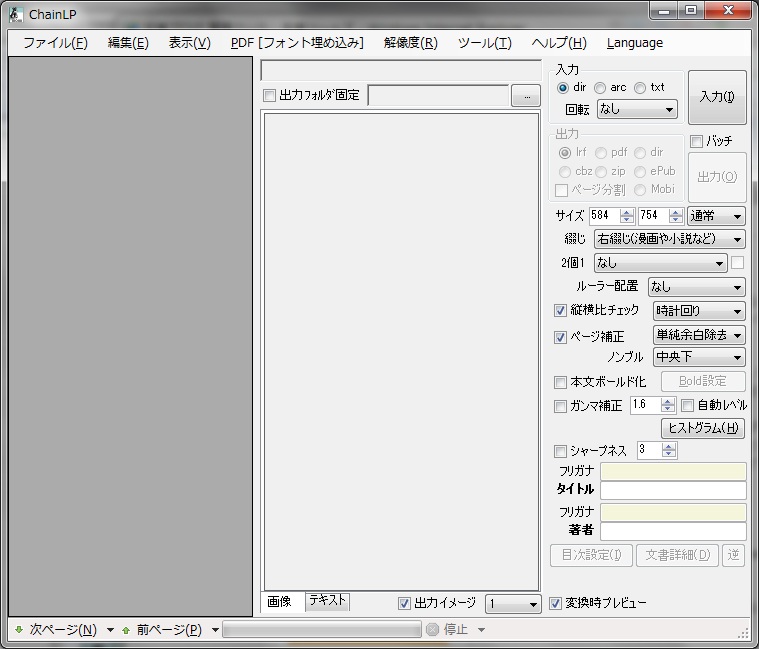
Task: Toggle the バッチ checkbox
Action: tap(696, 141)
